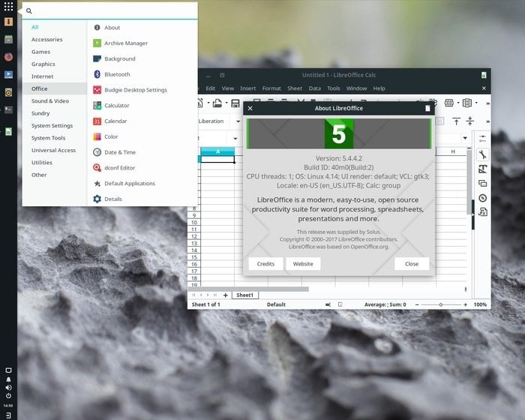Click the Calc horizontal scrollbar
The image size is (525, 420).
[248, 289]
